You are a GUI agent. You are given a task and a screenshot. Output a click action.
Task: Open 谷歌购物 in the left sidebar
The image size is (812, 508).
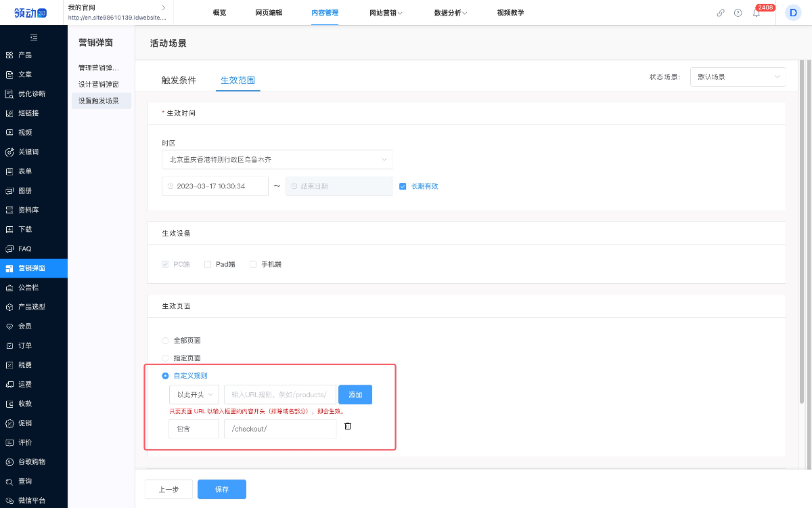tap(31, 462)
